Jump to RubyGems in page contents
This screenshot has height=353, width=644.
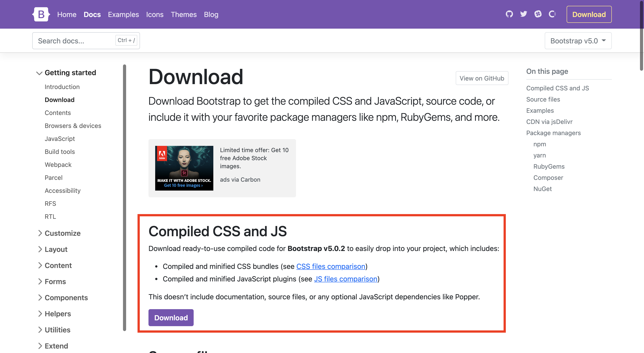click(549, 166)
